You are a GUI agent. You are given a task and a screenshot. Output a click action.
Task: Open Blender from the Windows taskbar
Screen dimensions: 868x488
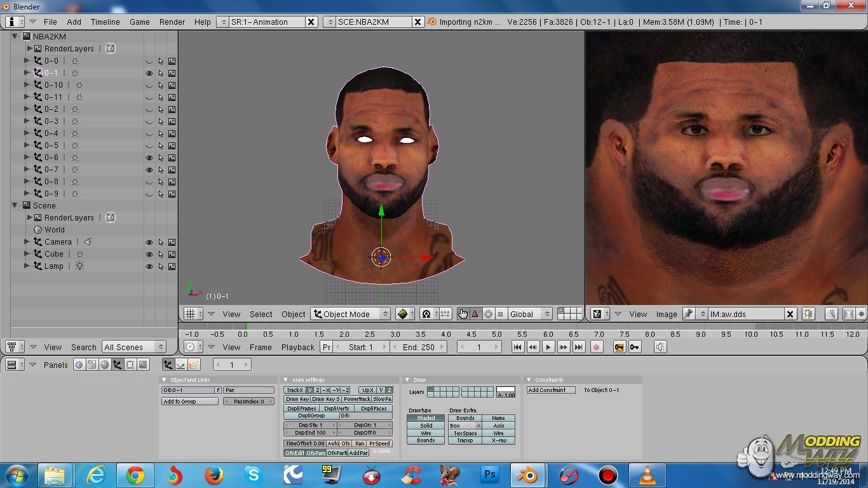527,475
